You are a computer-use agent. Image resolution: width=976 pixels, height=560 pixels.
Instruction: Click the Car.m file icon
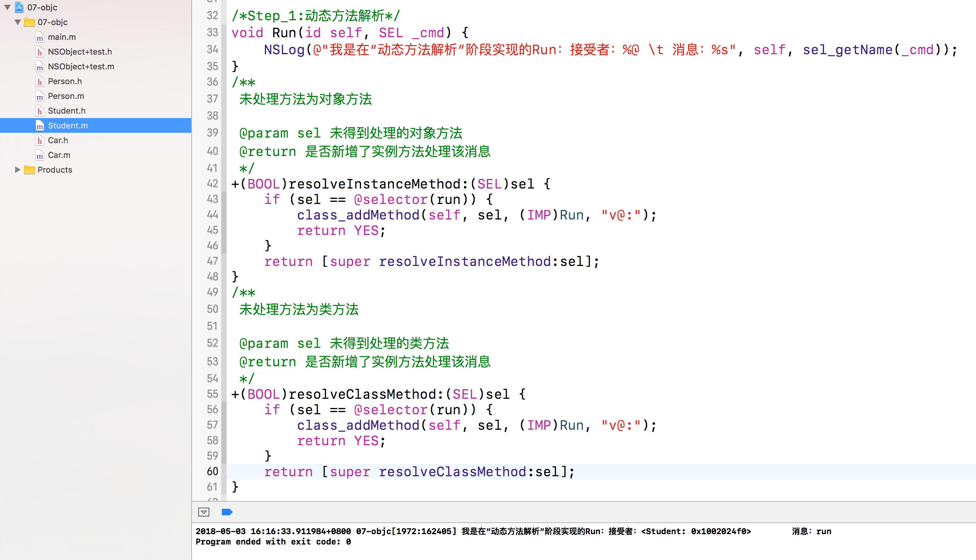tap(39, 155)
